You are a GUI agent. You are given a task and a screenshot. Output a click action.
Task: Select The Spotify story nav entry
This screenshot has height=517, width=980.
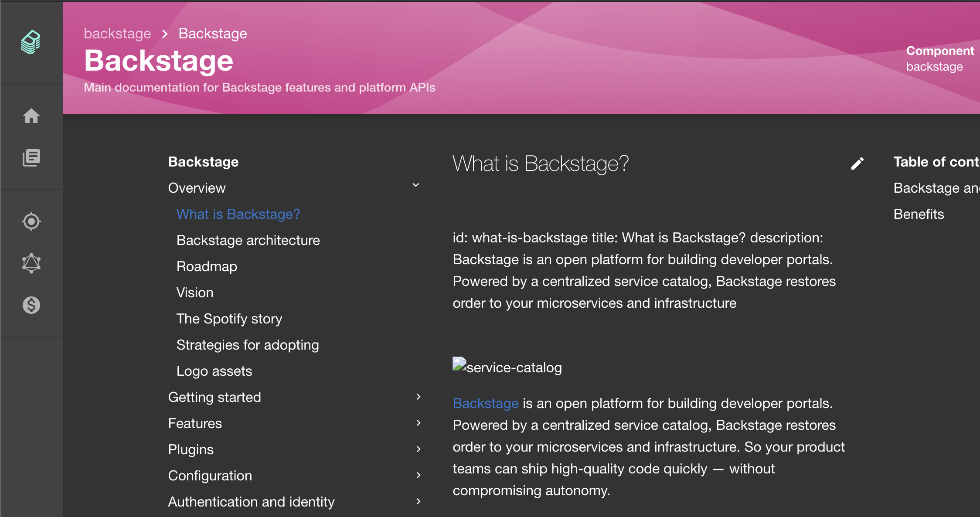229,319
